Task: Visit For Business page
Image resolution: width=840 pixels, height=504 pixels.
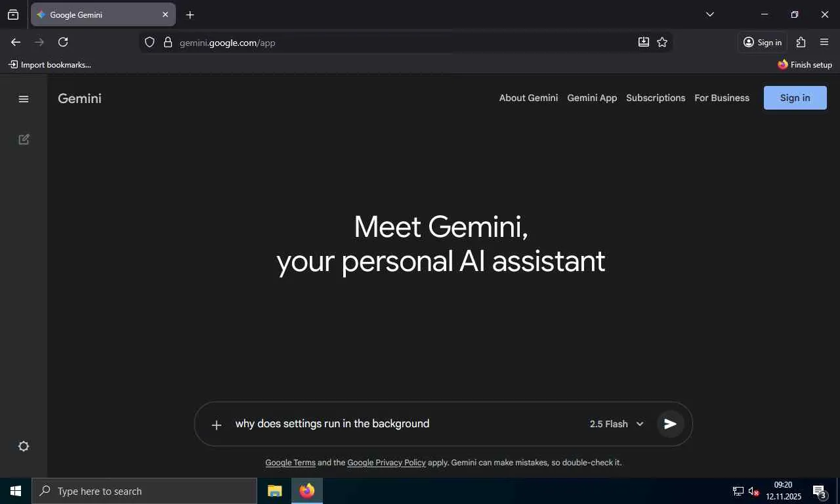Action: (722, 98)
